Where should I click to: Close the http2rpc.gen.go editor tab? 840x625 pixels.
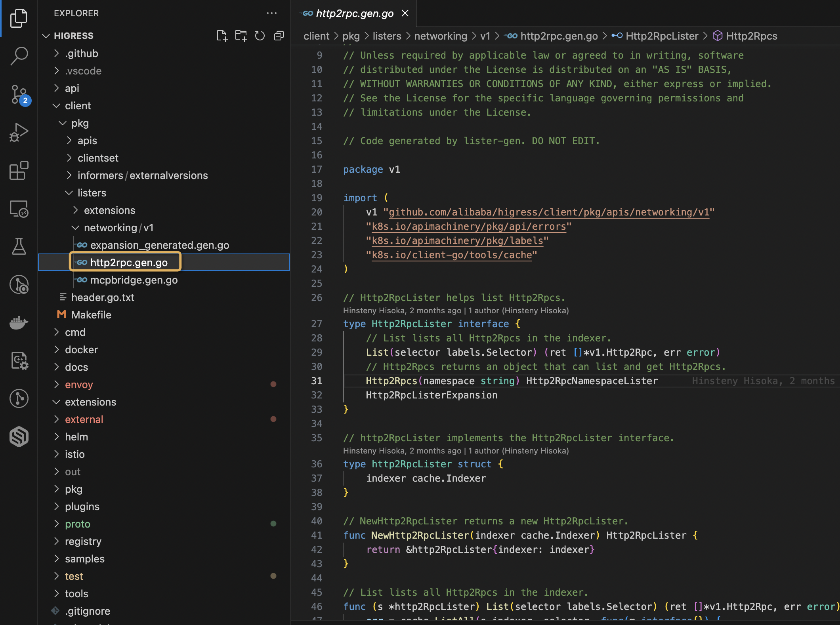coord(405,13)
